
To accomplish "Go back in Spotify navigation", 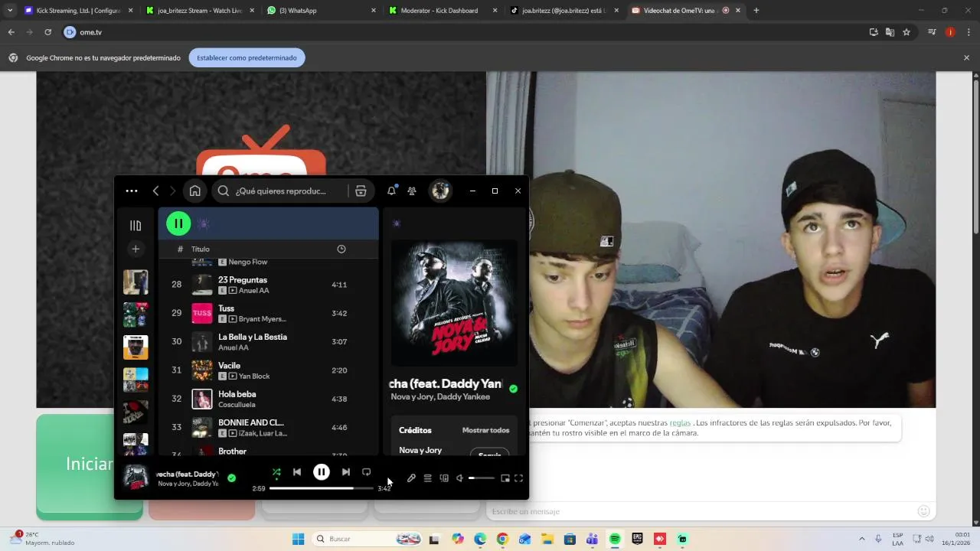I will coord(155,191).
